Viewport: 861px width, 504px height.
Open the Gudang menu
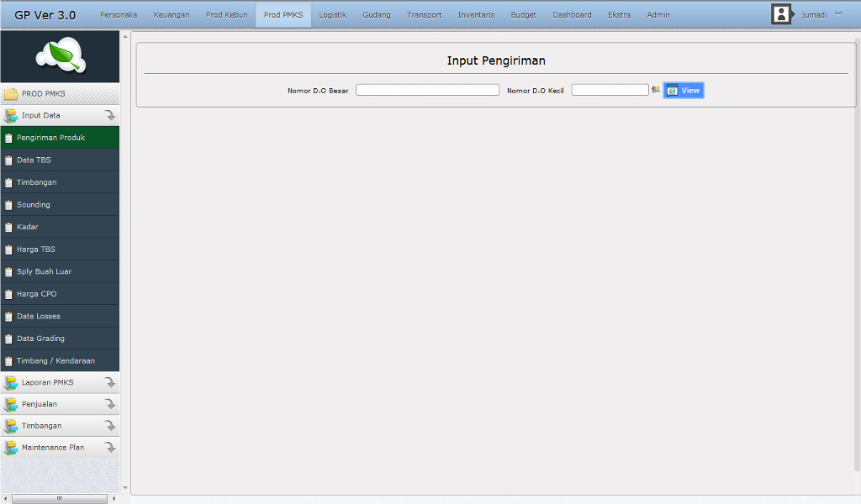click(x=376, y=15)
